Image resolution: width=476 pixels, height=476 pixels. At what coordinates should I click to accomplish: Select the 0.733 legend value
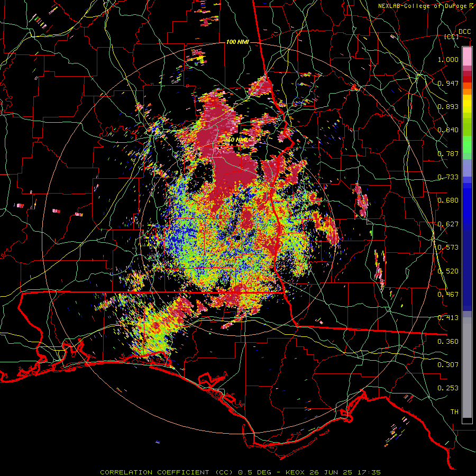click(x=448, y=177)
